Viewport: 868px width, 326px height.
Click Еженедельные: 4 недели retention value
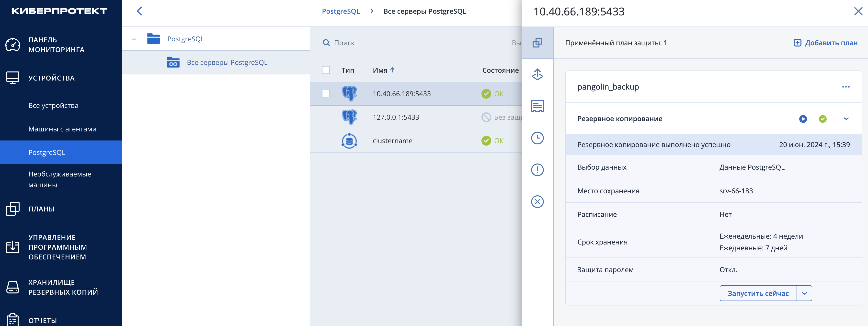click(x=761, y=236)
